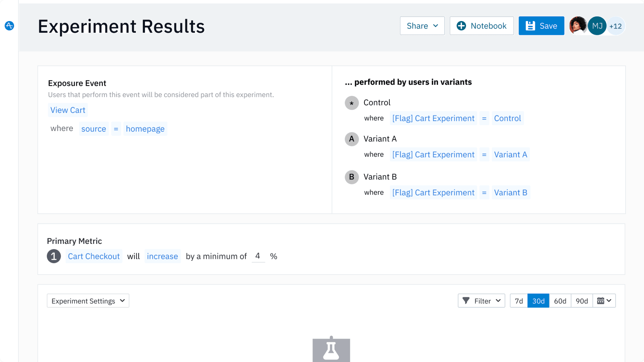
Task: Enable the 90d time range
Action: coord(582,301)
